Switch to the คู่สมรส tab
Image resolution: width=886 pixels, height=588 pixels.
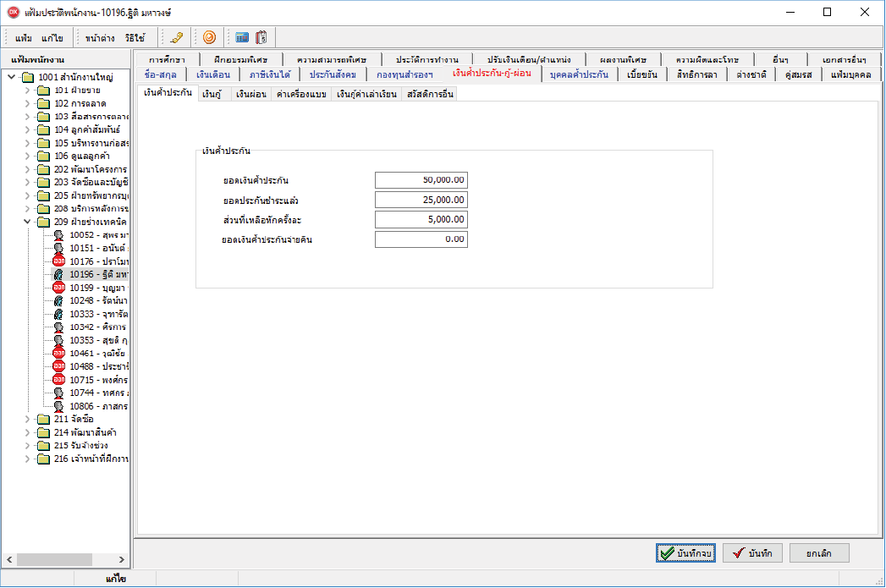click(799, 74)
